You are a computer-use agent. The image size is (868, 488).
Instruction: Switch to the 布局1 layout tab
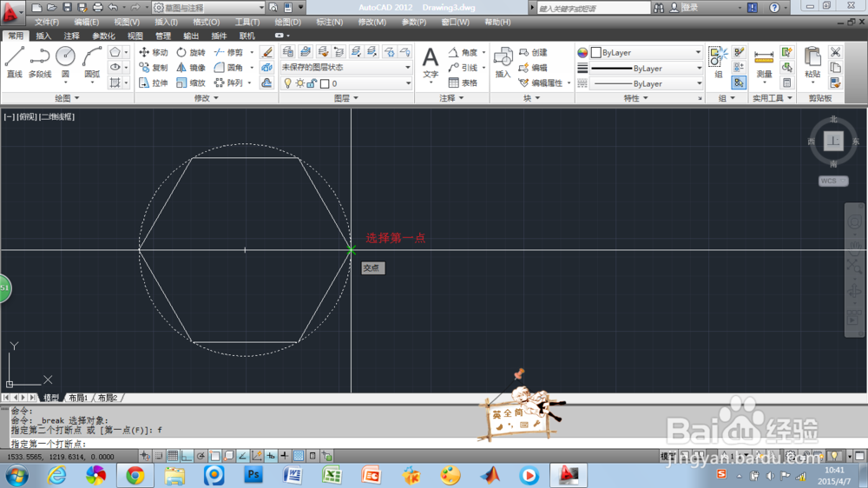tap(78, 398)
